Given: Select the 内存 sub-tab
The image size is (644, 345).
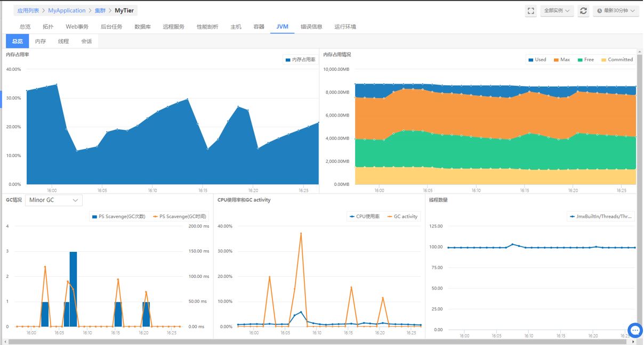Looking at the screenshot, I should coord(41,41).
